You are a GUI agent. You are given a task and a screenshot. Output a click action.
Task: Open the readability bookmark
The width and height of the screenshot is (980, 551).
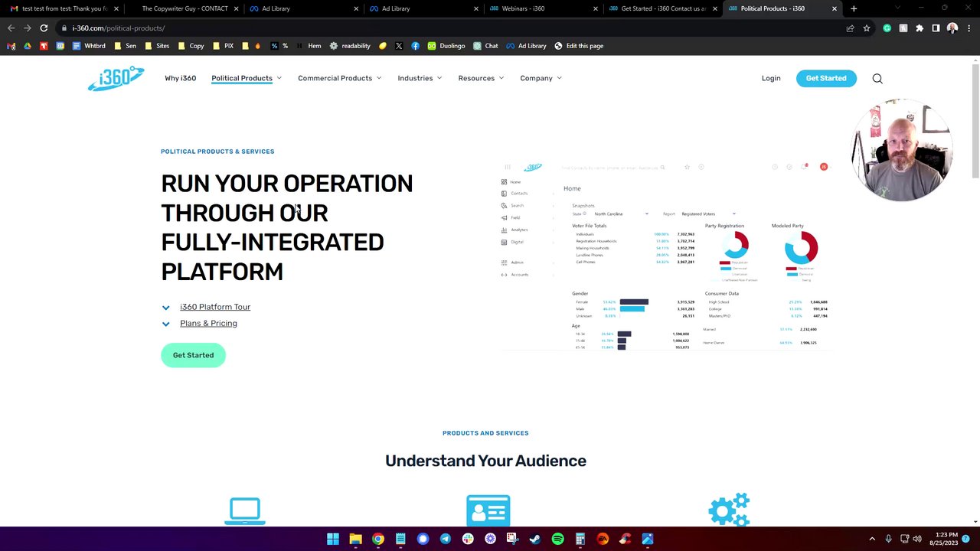pos(350,46)
